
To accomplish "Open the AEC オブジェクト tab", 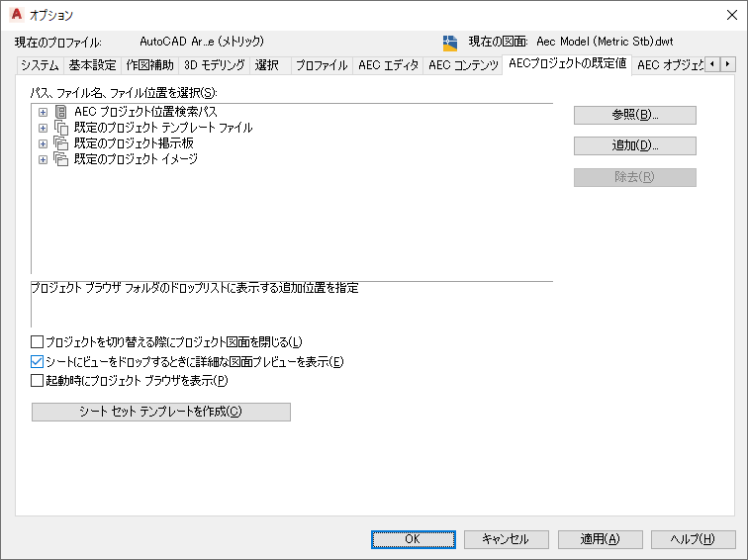I will (670, 65).
